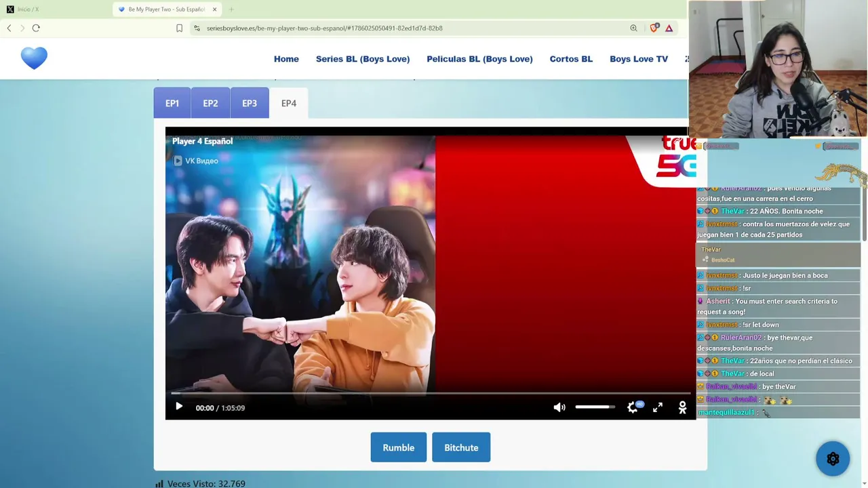Enter fullscreen with the expand icon

click(658, 407)
